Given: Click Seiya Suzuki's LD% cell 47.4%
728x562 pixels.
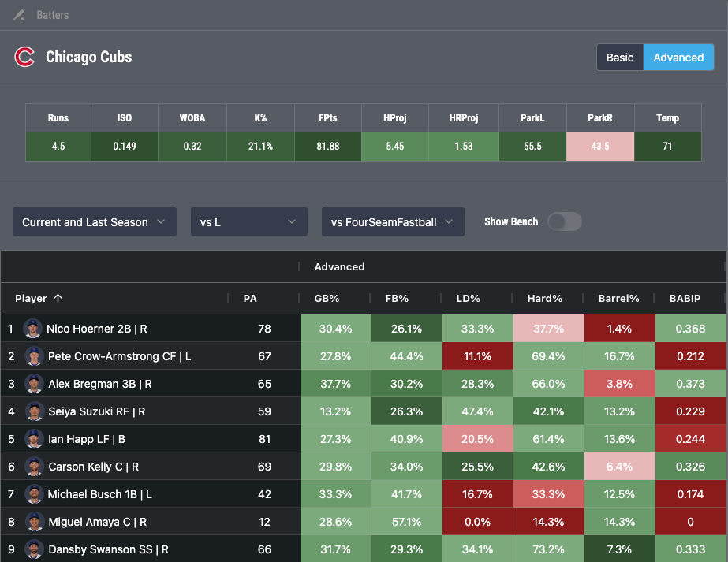Looking at the screenshot, I should pos(477,411).
